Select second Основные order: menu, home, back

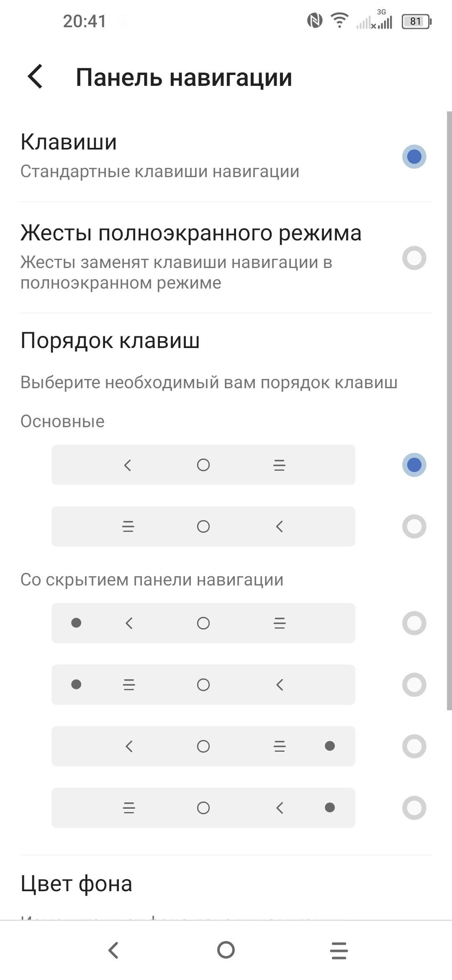(x=414, y=526)
